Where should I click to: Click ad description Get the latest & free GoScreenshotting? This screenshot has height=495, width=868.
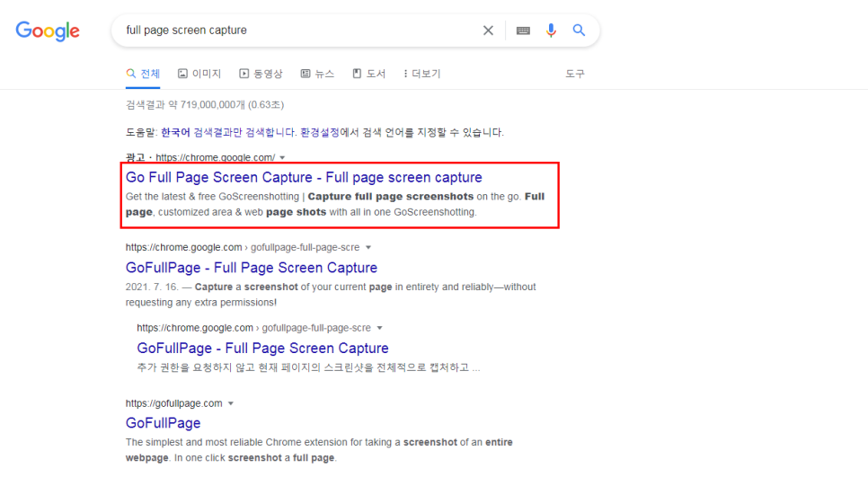point(335,204)
